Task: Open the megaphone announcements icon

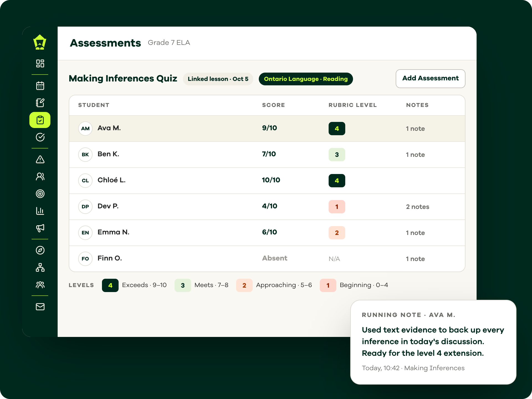Action: coord(40,228)
